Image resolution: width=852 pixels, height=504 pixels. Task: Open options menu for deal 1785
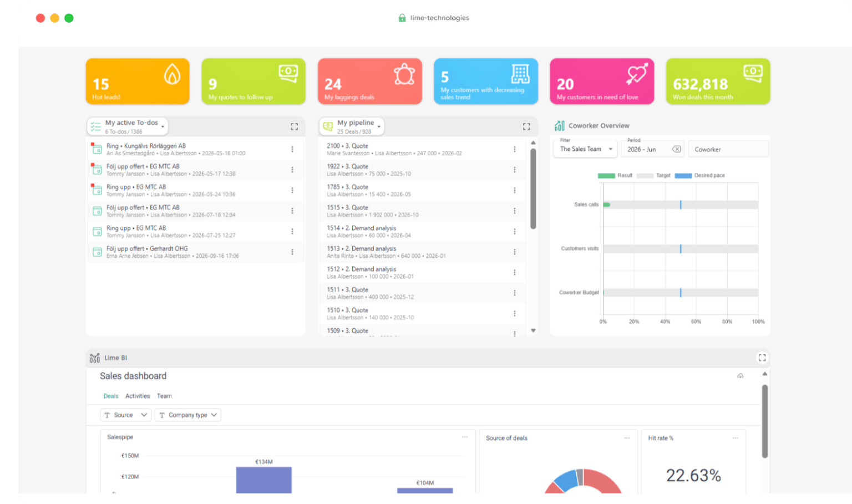[x=515, y=190]
